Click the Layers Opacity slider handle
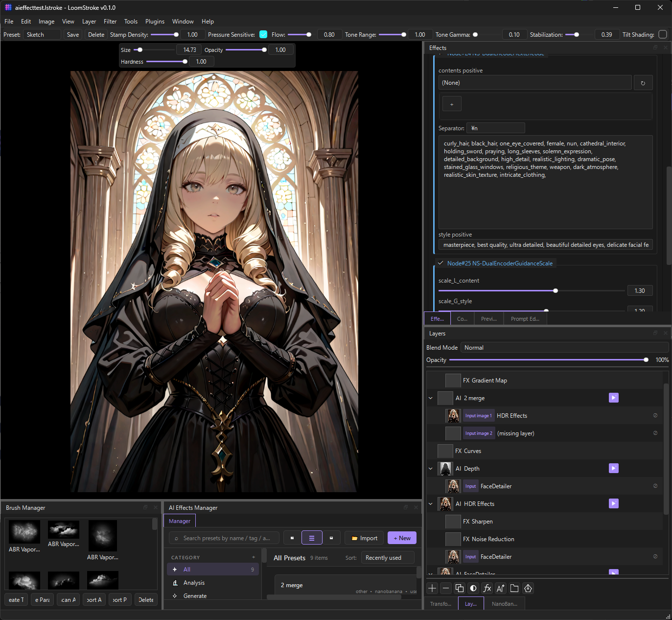The width and height of the screenshot is (672, 620). tap(646, 359)
